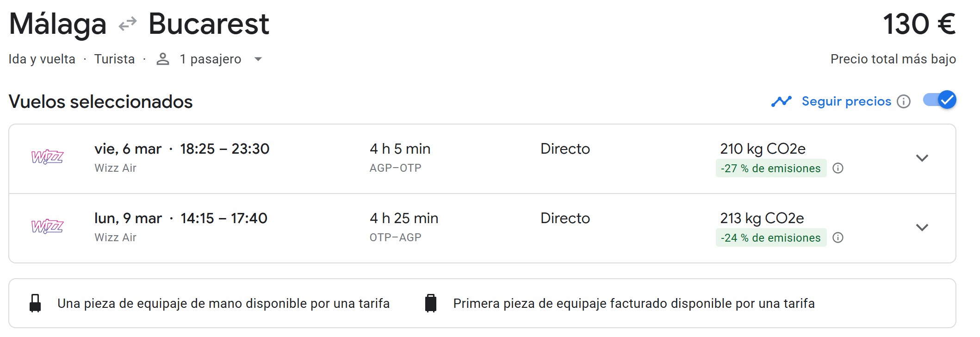Expand the vie, 6 mar flight details
The width and height of the screenshot is (980, 337).
click(922, 158)
